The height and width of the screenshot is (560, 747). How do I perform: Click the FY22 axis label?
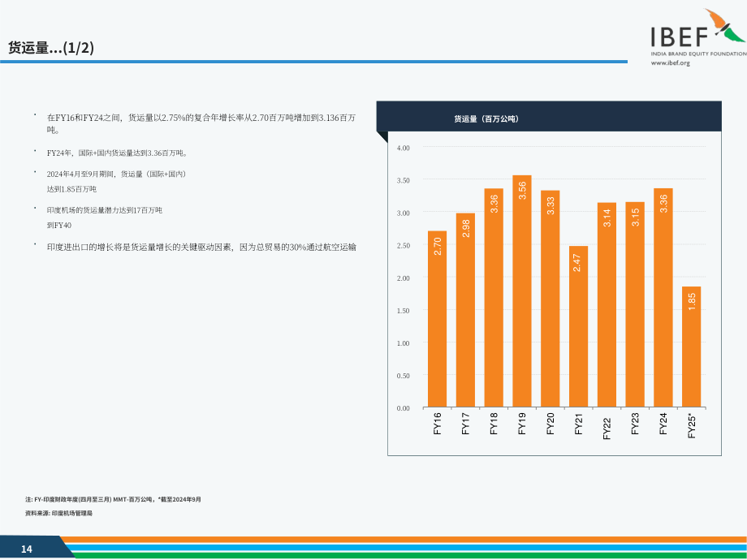click(607, 429)
